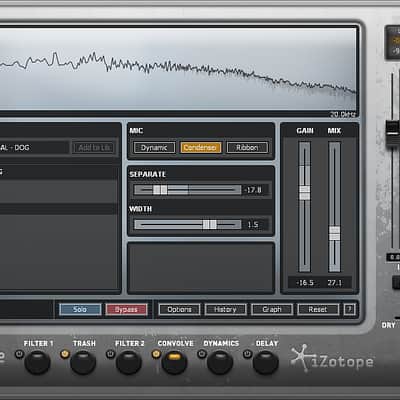Screen dimensions: 400x400
Task: Click the Gain value -16.5
Action: (305, 283)
